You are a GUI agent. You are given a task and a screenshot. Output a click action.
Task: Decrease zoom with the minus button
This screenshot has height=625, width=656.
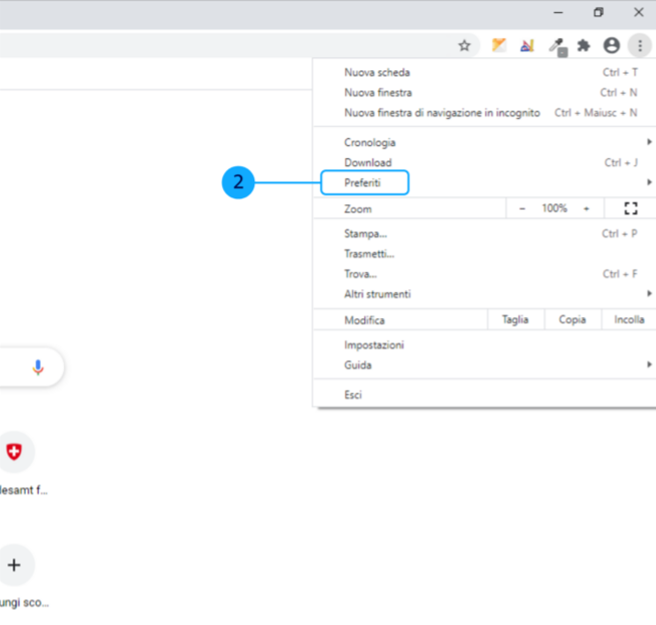[522, 208]
